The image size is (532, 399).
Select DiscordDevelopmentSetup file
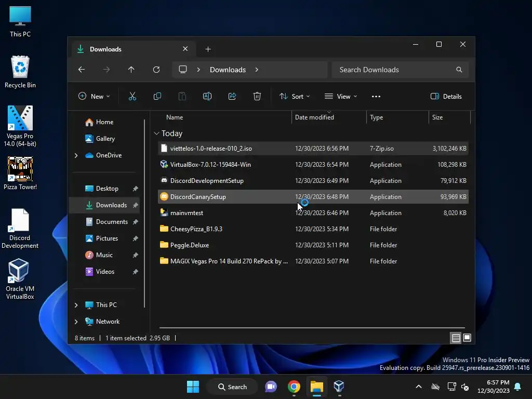pos(313,181)
